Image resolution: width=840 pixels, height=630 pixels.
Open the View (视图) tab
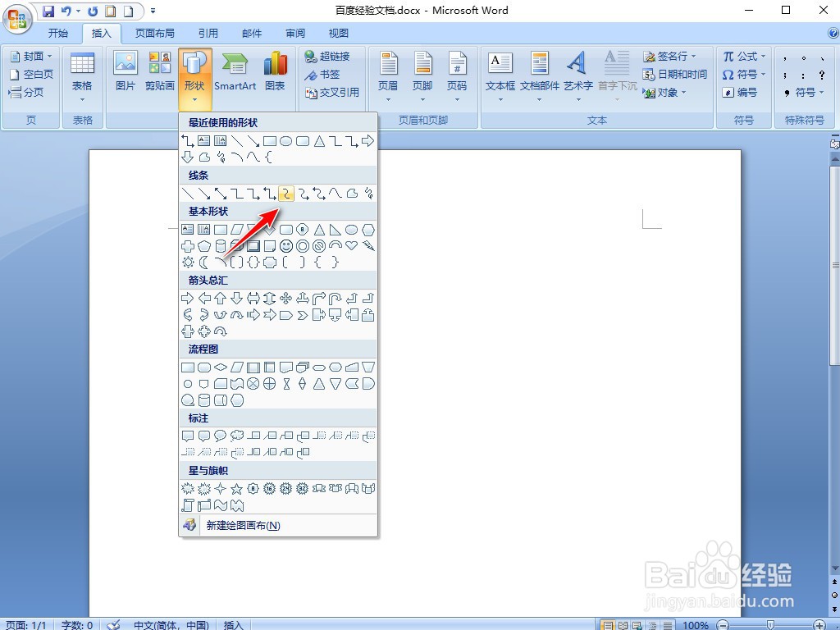338,33
